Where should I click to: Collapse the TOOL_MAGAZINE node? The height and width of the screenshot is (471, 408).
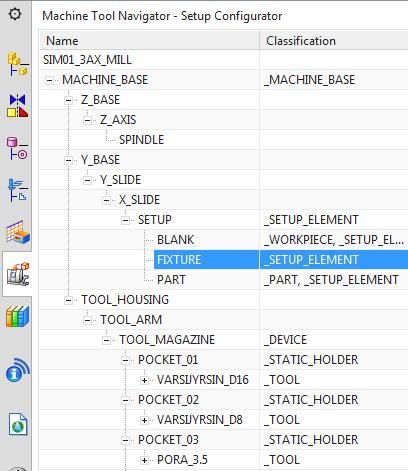106,340
